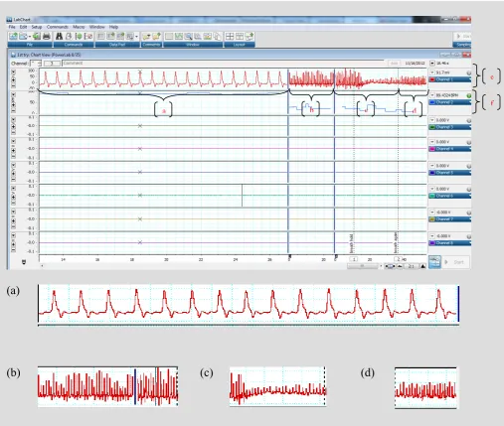Click the first Comments group toolbar icon
Image resolution: width=504 pixels, height=426 pixels.
coord(146,37)
